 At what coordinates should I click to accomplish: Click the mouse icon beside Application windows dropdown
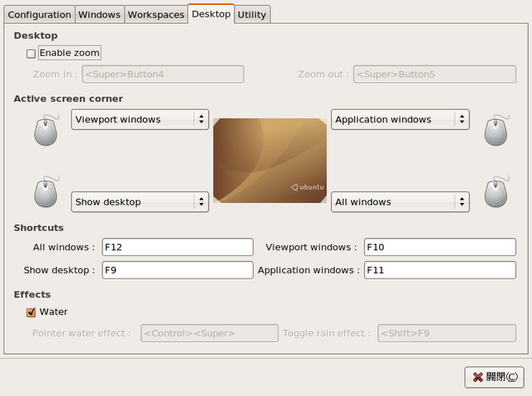coord(496,130)
